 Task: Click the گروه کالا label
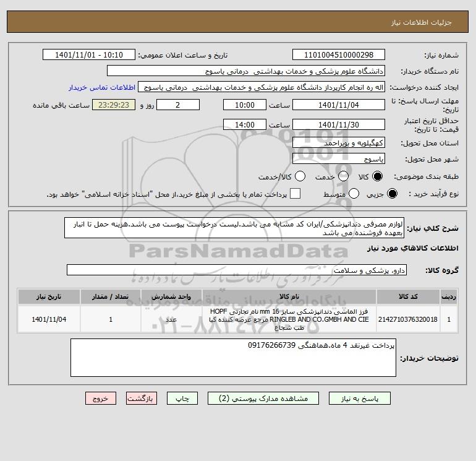442,270
